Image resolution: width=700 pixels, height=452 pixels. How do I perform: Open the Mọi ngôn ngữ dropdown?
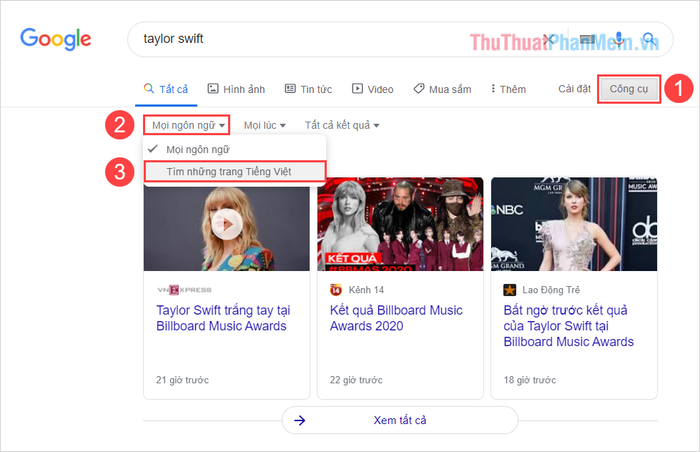187,125
